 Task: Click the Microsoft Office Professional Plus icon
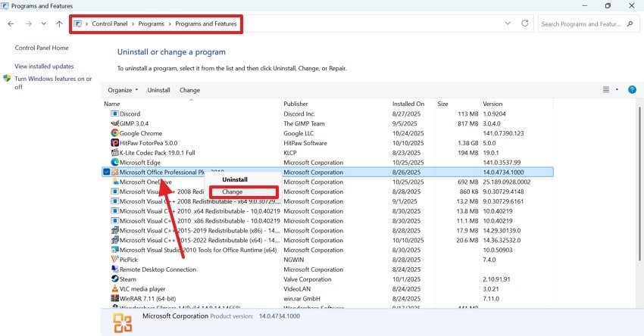114,172
